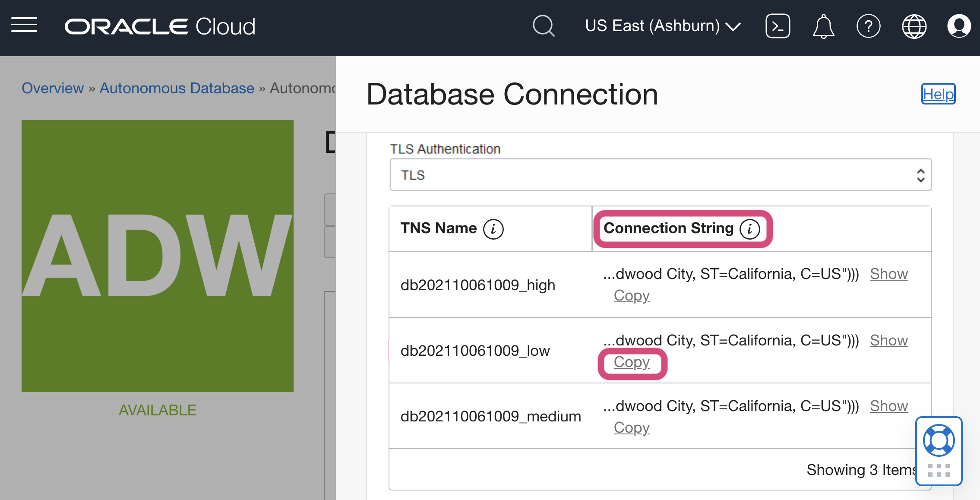Expand the US East (Ashburn) region menu
Image resolution: width=980 pixels, height=500 pixels.
coord(663,26)
